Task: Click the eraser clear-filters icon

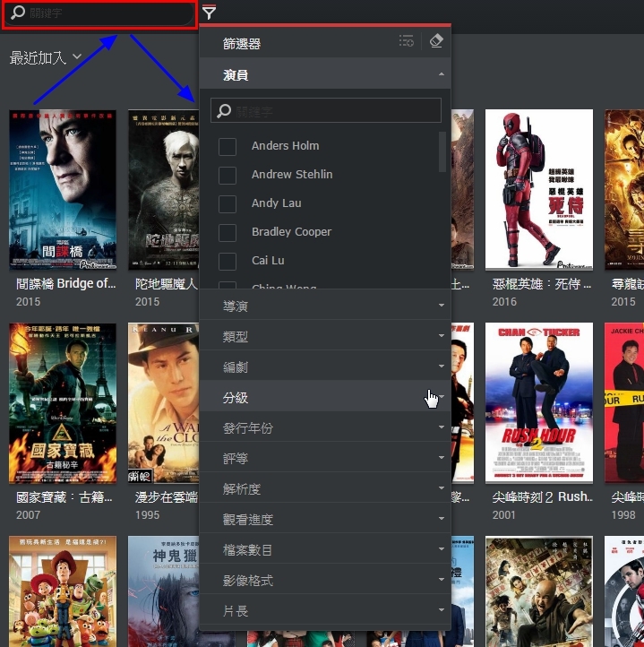Action: 436,41
